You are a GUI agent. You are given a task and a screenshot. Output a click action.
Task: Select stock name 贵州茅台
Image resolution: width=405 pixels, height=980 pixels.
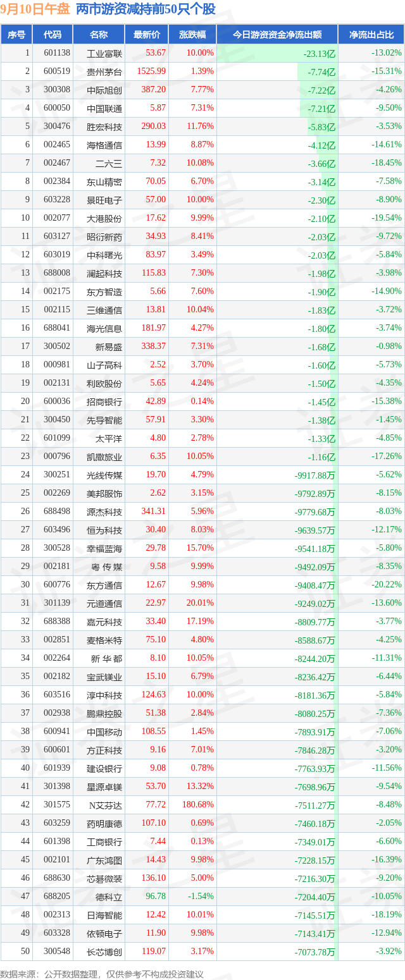pos(104,71)
